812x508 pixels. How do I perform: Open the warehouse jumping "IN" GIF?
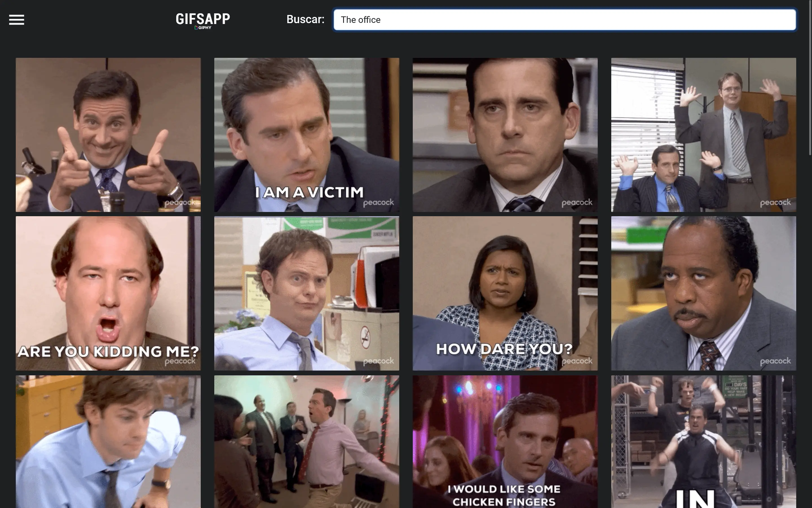(x=704, y=441)
